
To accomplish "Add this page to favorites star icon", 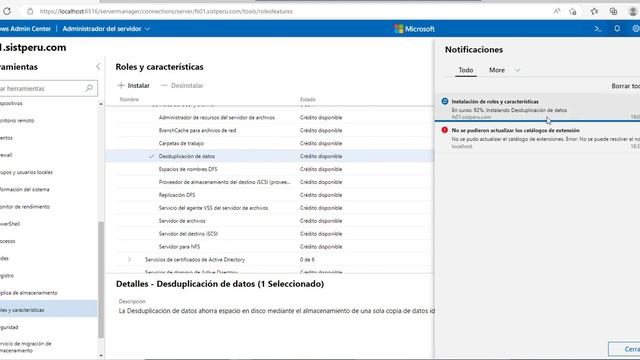I will [573, 11].
